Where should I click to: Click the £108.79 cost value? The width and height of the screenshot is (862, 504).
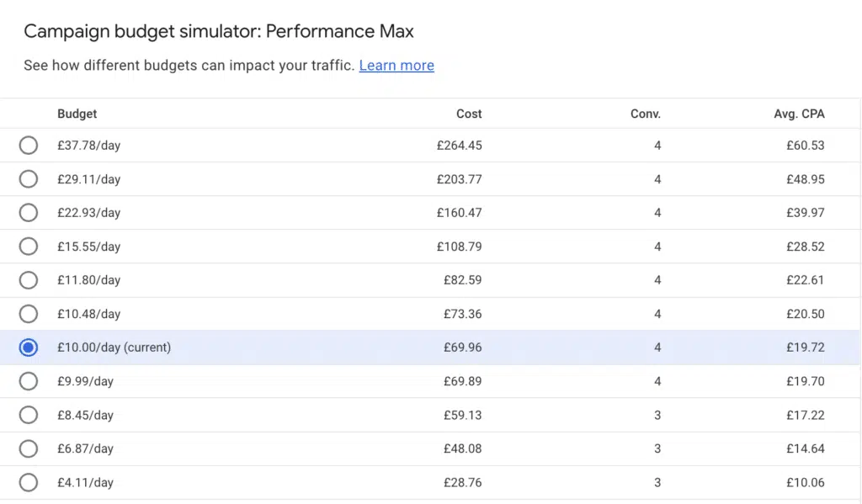point(459,247)
